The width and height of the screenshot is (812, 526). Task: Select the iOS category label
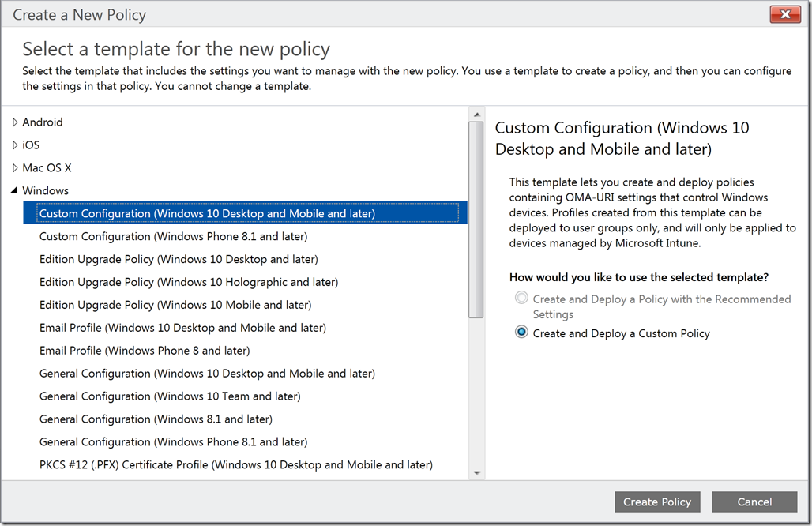click(x=31, y=145)
